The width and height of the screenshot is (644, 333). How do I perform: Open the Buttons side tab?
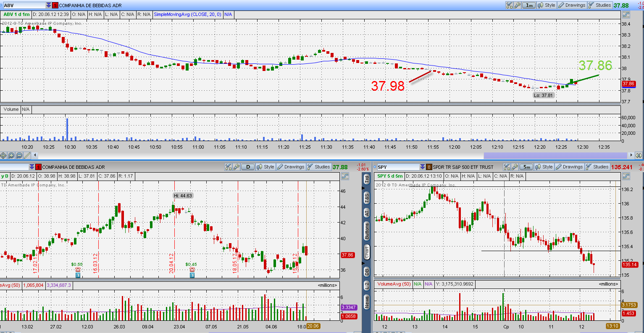(367, 231)
